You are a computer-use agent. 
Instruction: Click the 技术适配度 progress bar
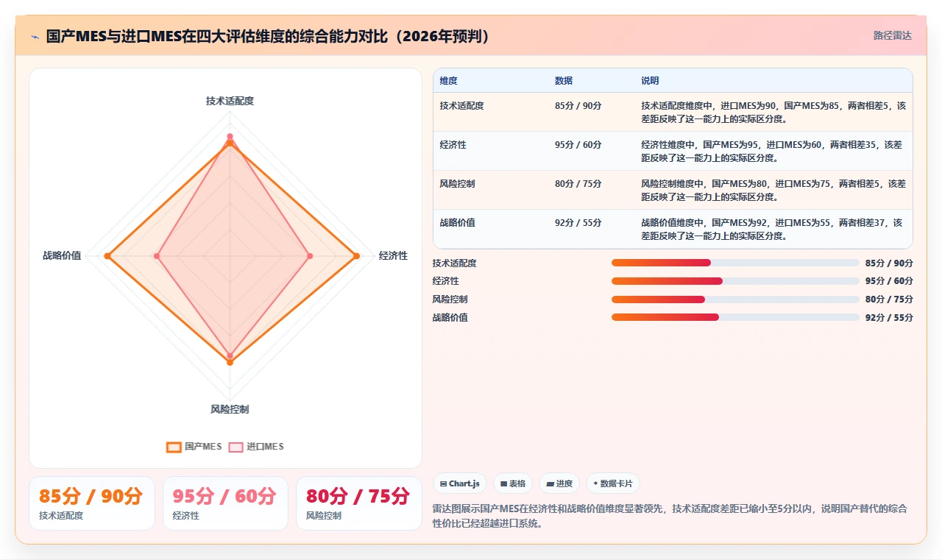(x=735, y=263)
